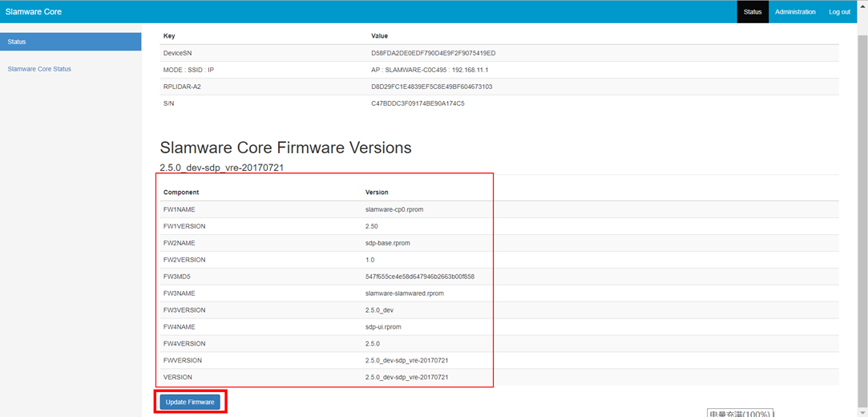Select sdp-ui.rprom value
The height and width of the screenshot is (417, 868).
(383, 326)
